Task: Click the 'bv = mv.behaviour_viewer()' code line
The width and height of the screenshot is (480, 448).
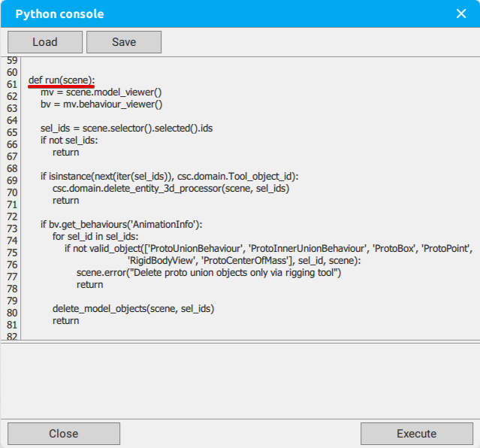Action: coord(101,104)
